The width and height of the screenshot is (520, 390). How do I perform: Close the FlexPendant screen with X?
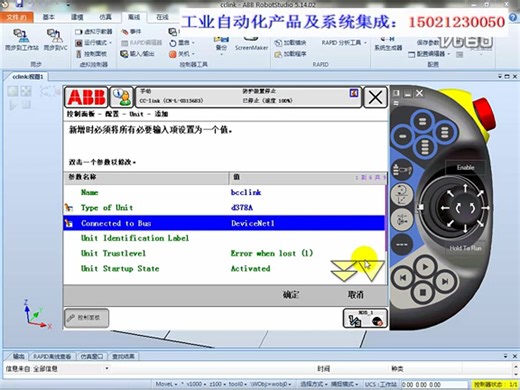[375, 97]
